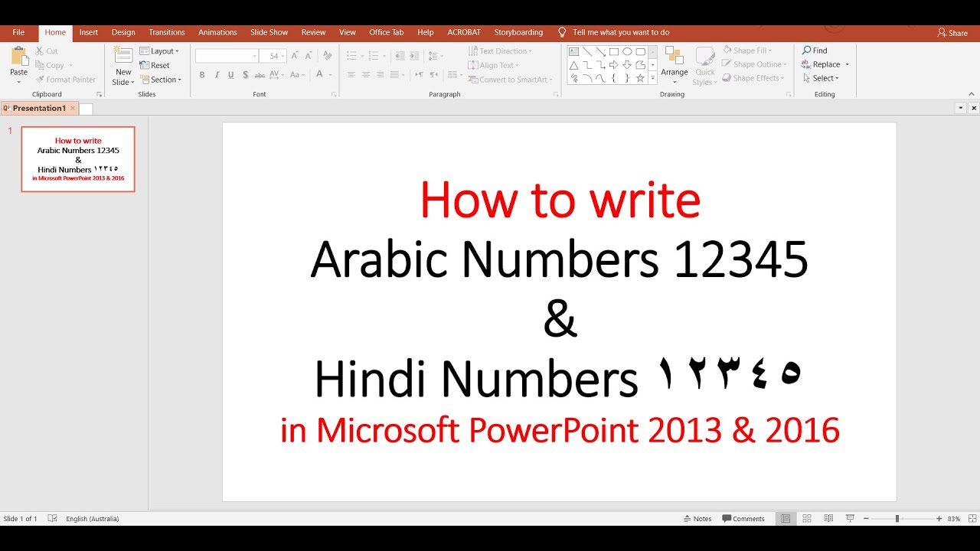Open Replace dropdown arrow

(847, 64)
